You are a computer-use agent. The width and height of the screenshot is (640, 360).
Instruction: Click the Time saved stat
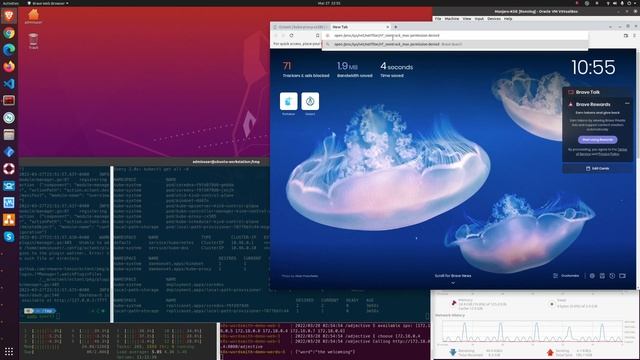tap(396, 69)
